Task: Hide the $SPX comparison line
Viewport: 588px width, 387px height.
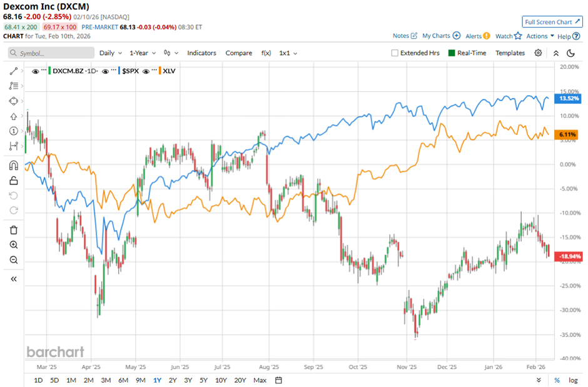Action: 105,71
